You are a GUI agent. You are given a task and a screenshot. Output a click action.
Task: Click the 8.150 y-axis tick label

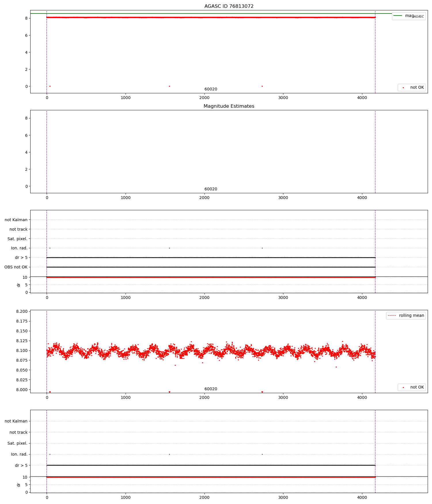(x=22, y=331)
